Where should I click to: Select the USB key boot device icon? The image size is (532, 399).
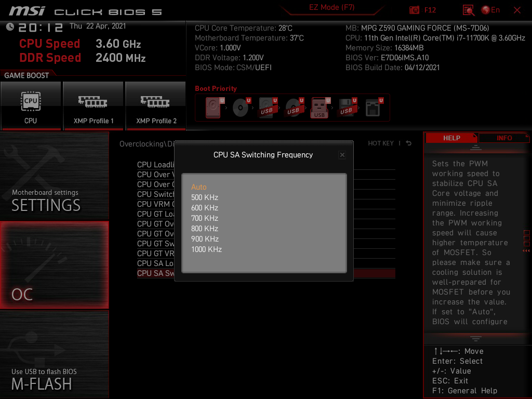tap(320, 108)
